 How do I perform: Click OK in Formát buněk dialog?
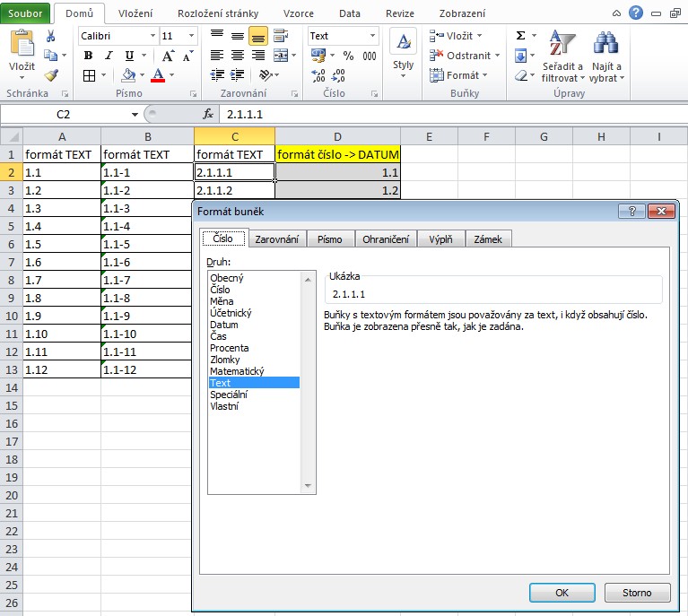[562, 593]
